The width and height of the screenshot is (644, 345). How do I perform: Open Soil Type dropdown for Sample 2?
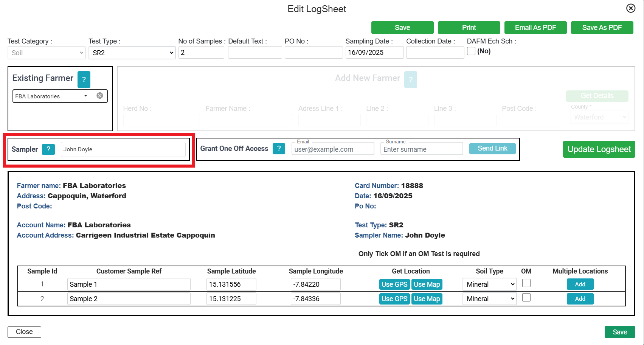[x=489, y=299]
